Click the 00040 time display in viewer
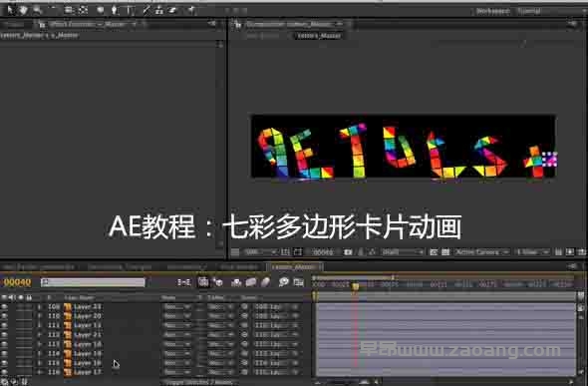Screen dimensions: 588x386 pos(323,252)
